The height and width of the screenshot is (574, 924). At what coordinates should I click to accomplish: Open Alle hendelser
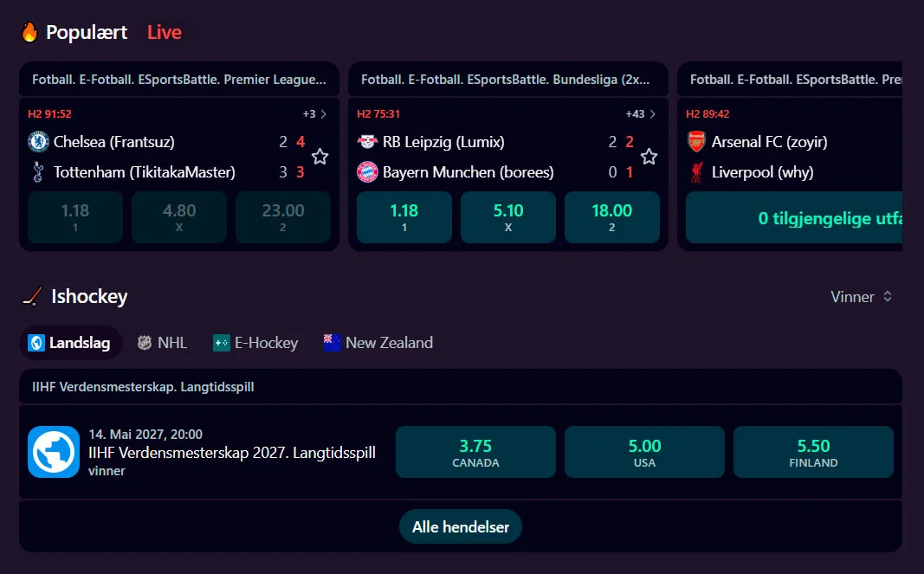(x=461, y=527)
